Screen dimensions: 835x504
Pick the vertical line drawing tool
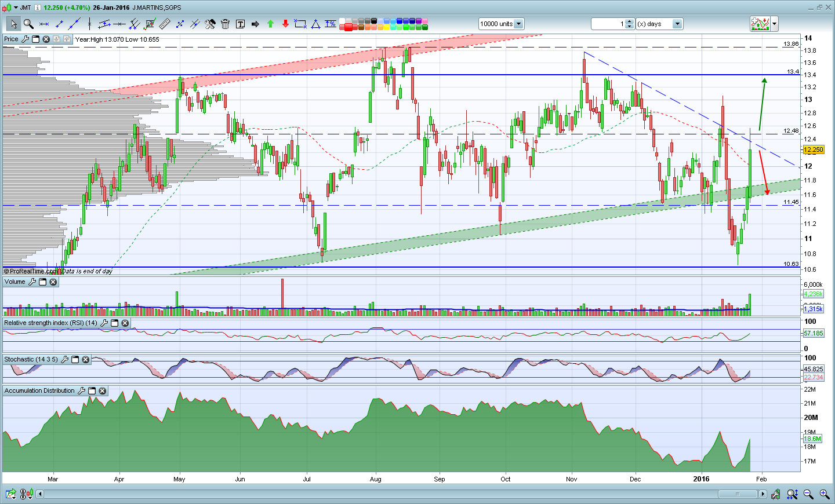[x=89, y=24]
